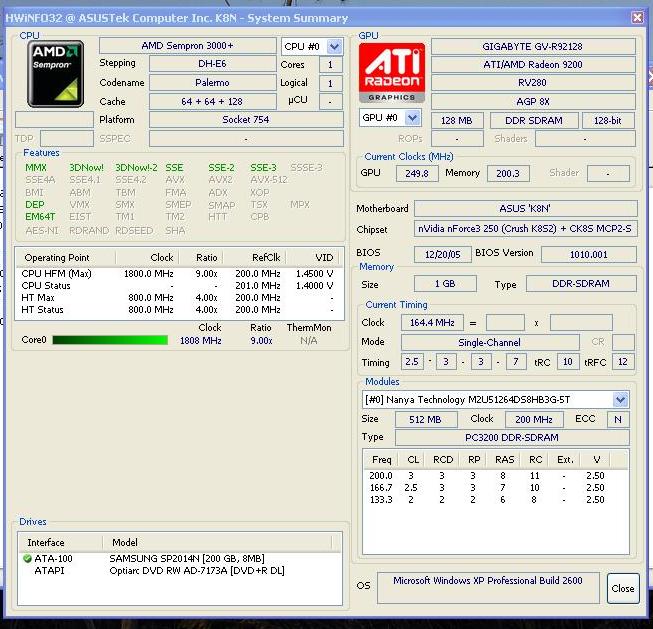Click the Operating Point column header

[x=66, y=258]
